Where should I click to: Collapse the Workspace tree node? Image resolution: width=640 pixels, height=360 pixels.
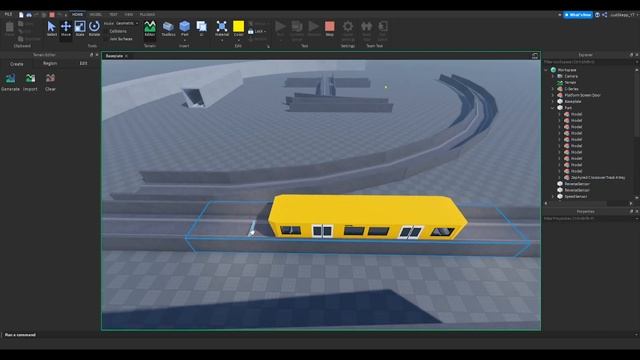pos(546,70)
